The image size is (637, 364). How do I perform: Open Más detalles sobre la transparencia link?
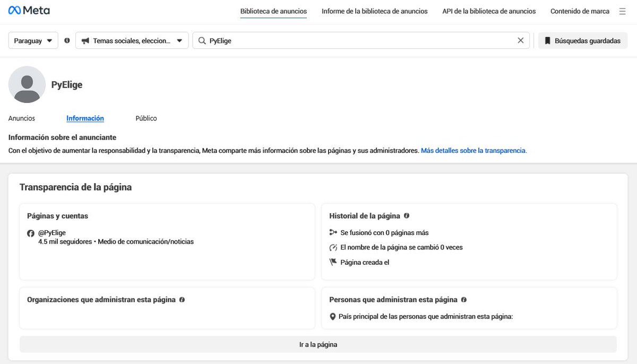474,151
